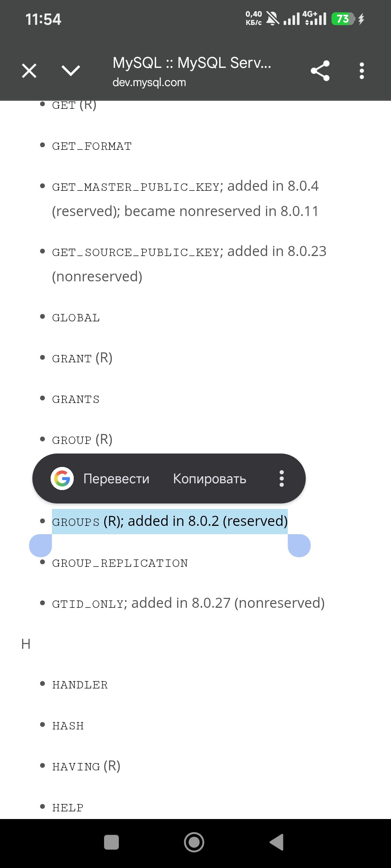
Task: Tap the battery indicator in status bar
Action: point(343,19)
